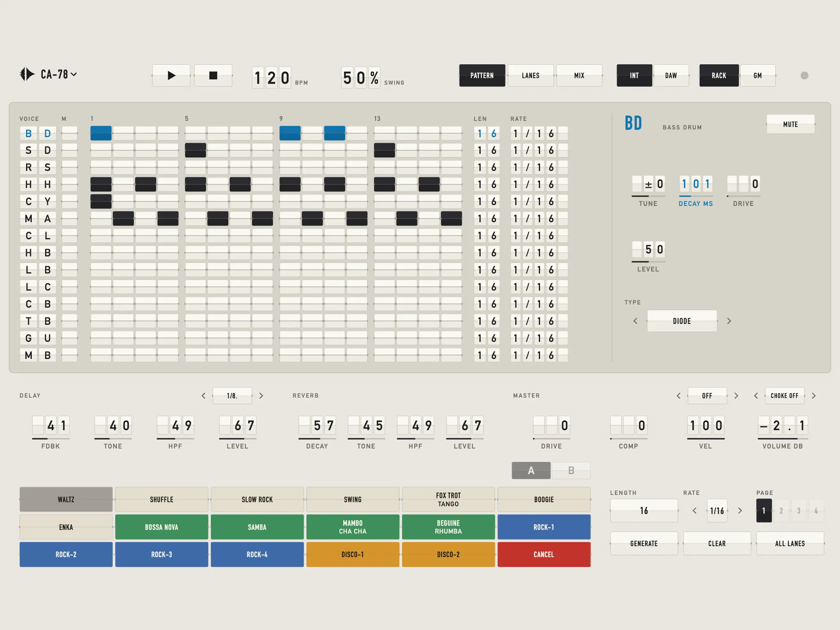Open the CA-78 preset dropdown arrow
The width and height of the screenshot is (840, 630).
74,74
